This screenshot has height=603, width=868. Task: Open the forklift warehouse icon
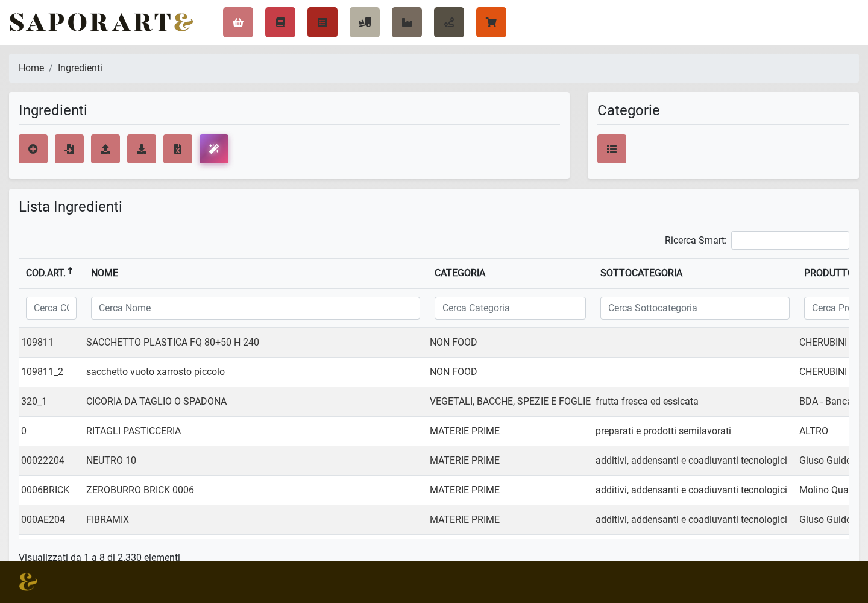[x=365, y=22]
